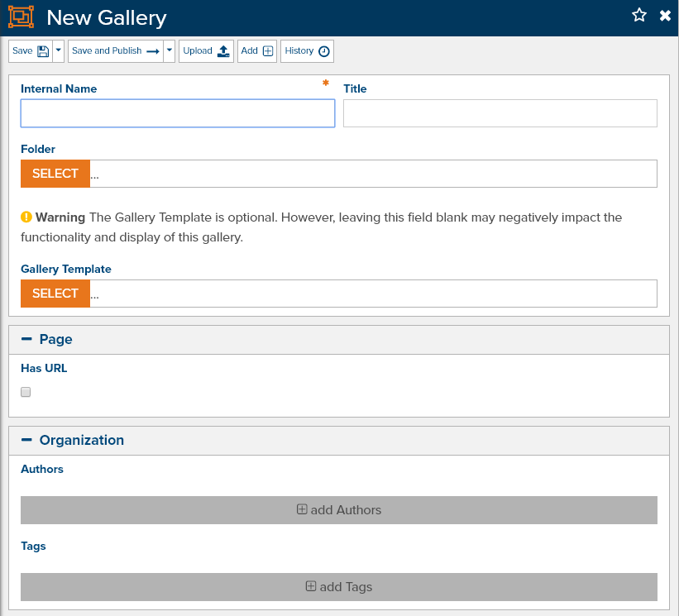Viewport: 679px width, 616px height.
Task: Star this gallery as a favorite
Action: (639, 15)
